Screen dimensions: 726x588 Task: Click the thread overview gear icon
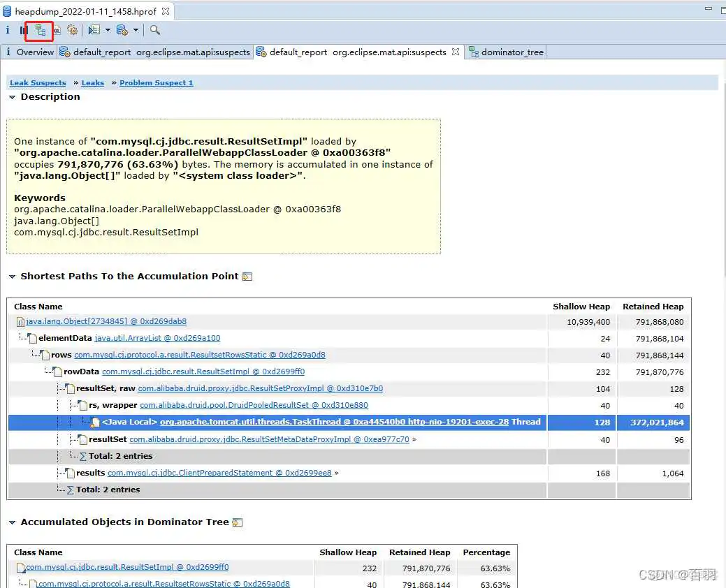coord(71,30)
